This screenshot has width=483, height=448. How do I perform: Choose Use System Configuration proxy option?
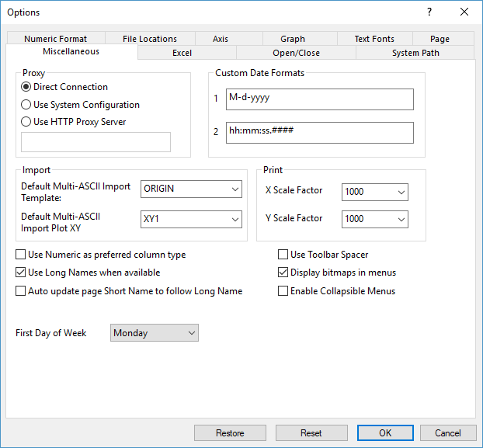tap(26, 104)
